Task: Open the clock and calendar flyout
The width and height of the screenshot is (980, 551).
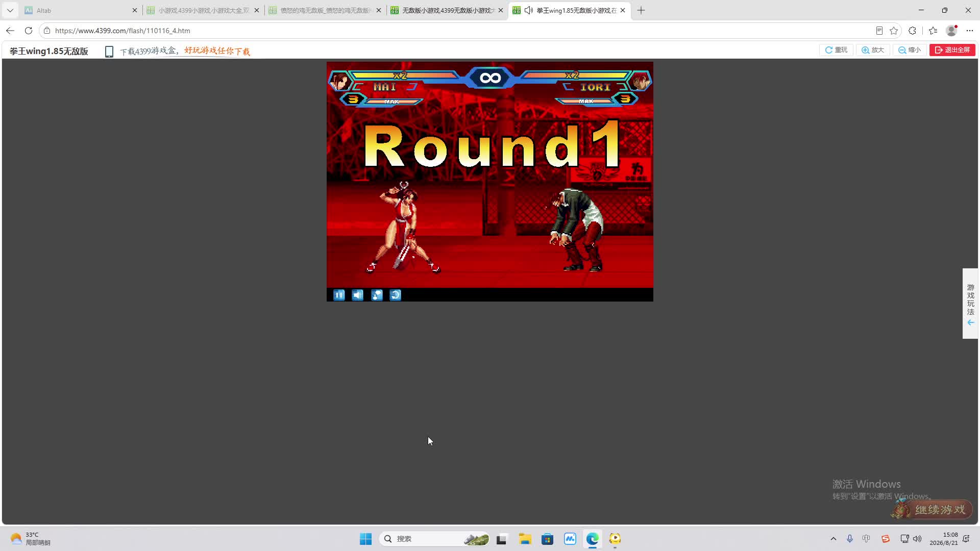Action: 944,539
